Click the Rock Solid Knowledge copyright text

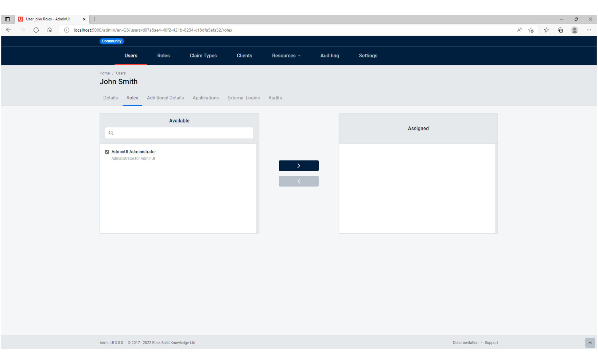[161, 343]
